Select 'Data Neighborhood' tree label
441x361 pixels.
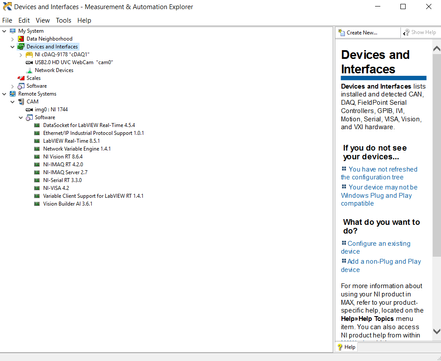coord(49,39)
